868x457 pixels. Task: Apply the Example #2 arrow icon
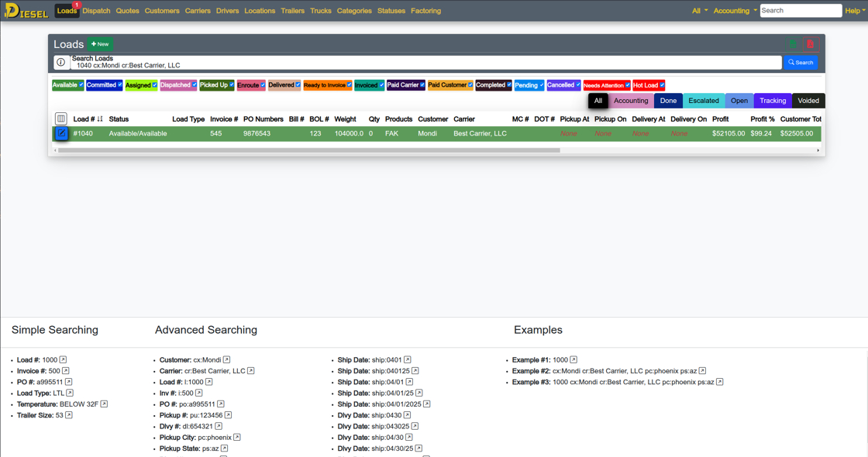(702, 371)
